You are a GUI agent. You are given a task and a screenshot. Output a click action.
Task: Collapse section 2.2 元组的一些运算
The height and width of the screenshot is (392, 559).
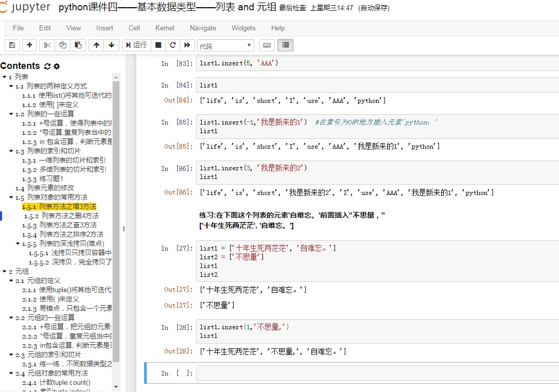11,318
